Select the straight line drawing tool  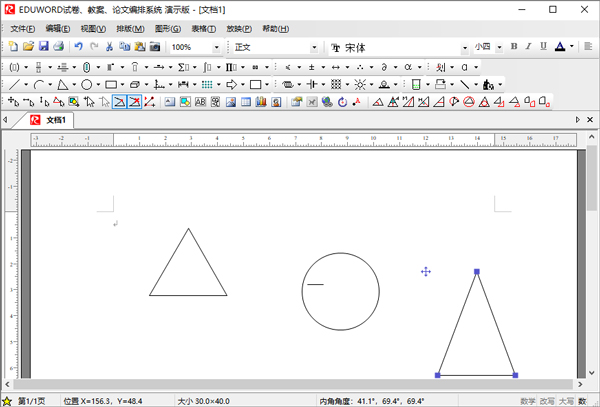pyautogui.click(x=14, y=85)
